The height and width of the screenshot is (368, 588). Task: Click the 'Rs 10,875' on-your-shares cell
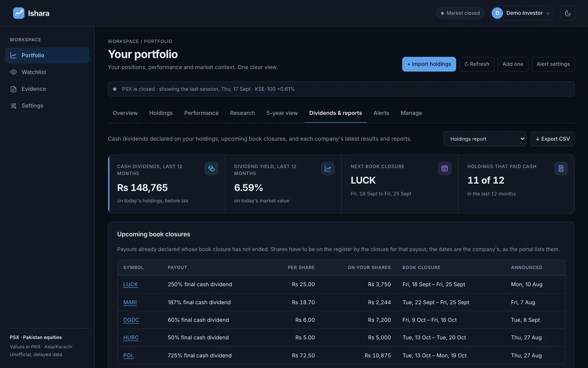pos(378,355)
